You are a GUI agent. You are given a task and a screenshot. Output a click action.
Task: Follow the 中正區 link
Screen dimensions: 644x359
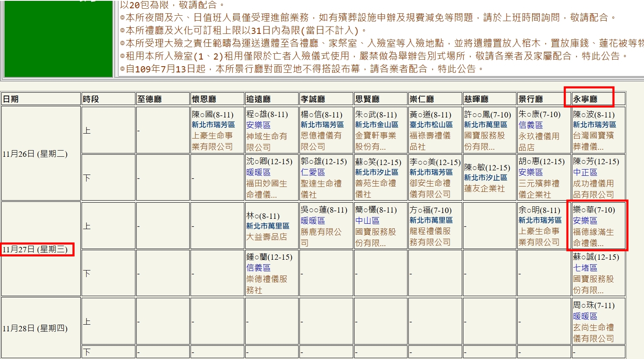(x=585, y=172)
